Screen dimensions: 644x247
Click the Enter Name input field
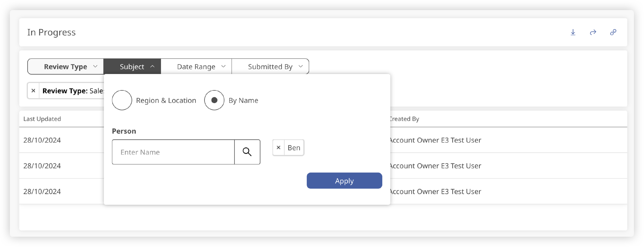[x=173, y=152]
